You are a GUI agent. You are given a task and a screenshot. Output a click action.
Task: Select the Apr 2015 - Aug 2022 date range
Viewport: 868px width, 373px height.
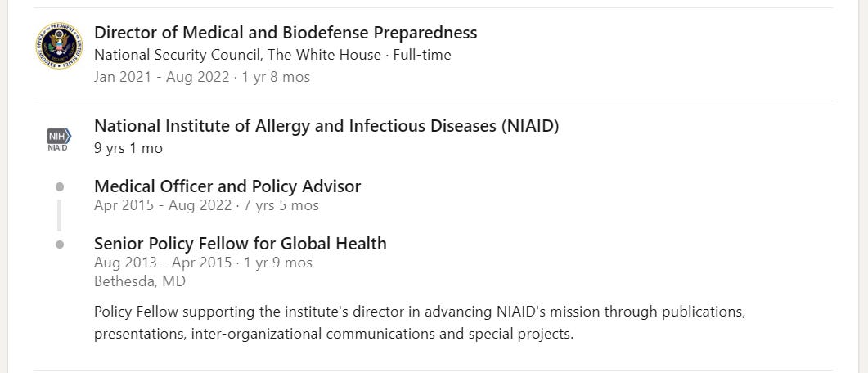pos(163,206)
